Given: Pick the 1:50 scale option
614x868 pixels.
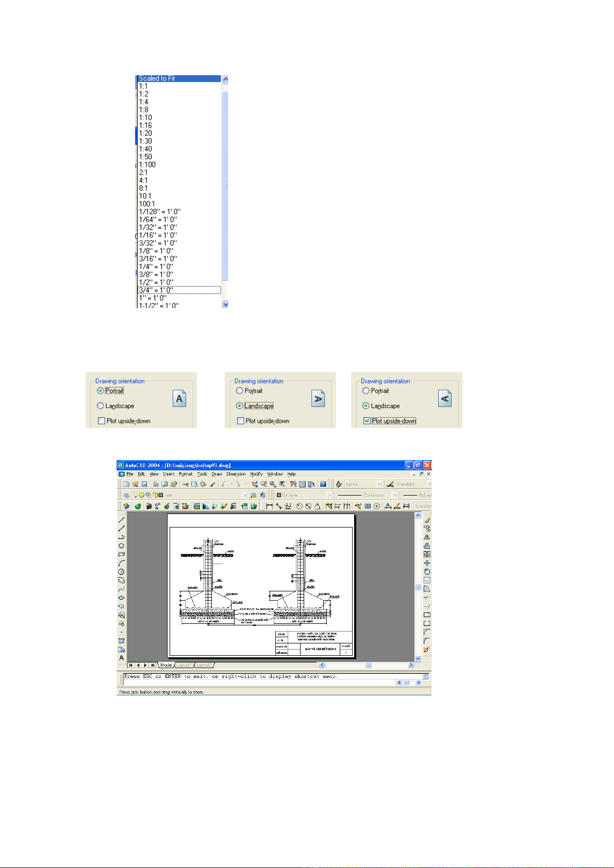Looking at the screenshot, I should 145,157.
